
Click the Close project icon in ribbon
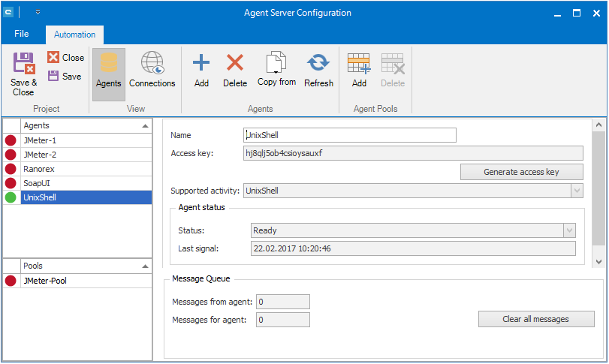coord(65,57)
